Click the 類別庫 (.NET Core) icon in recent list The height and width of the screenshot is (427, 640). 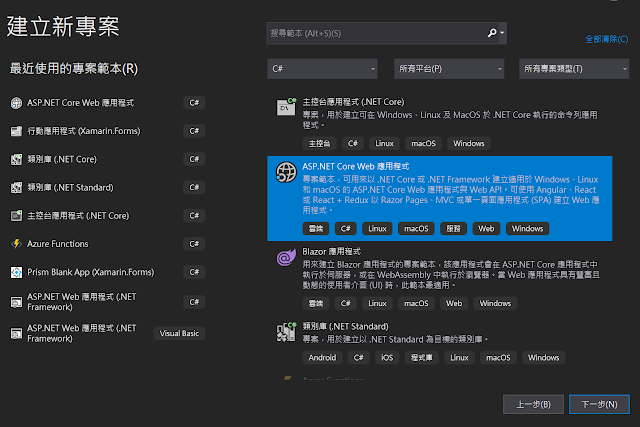[16, 159]
